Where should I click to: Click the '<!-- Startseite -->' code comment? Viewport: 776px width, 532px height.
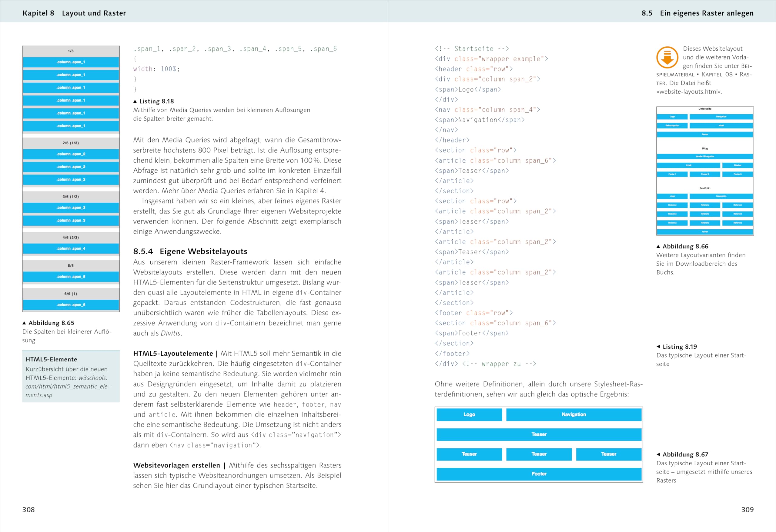point(472,49)
